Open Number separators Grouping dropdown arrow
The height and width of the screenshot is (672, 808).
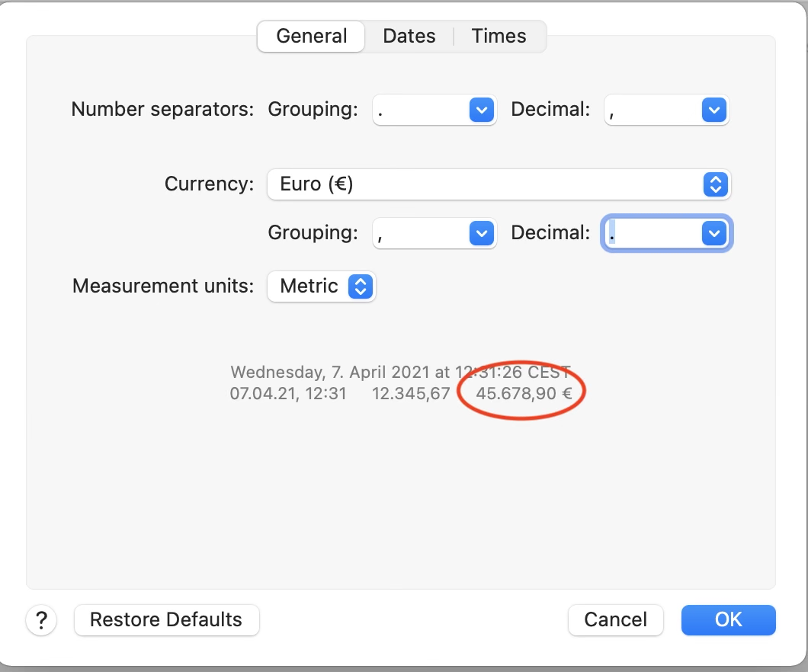click(x=482, y=110)
